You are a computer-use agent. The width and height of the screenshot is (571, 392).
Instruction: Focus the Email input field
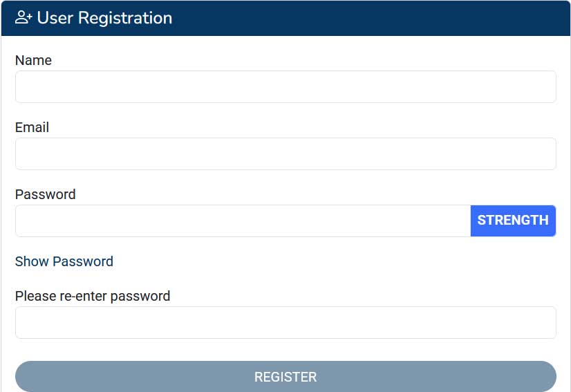click(x=285, y=153)
